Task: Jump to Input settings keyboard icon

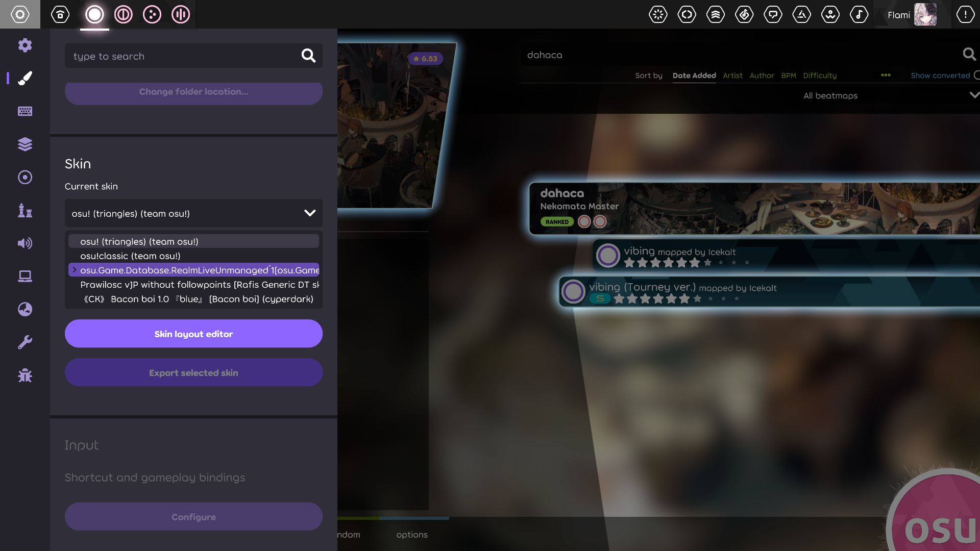Action: 25,111
